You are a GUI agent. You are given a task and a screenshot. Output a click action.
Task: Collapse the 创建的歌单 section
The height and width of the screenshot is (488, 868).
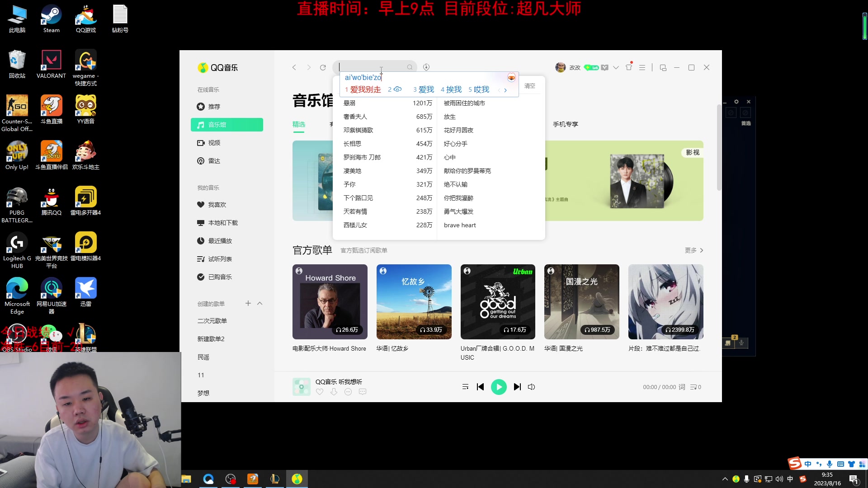tap(260, 303)
